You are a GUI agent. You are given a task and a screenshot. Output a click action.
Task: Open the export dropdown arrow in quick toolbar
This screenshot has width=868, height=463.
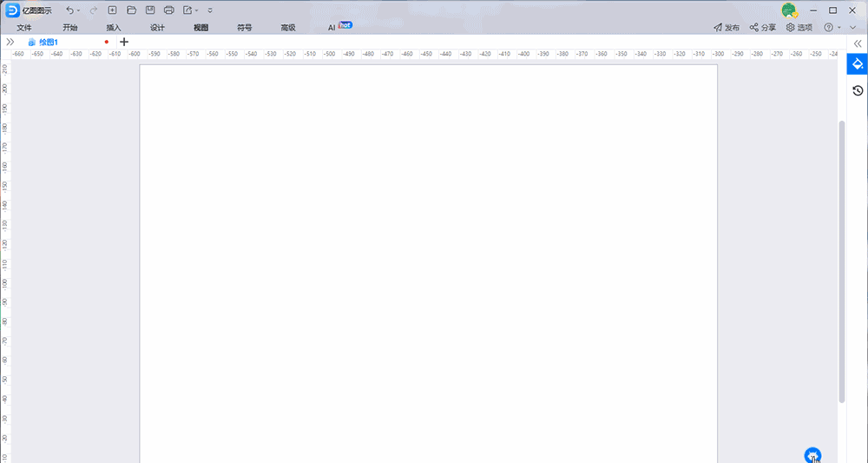click(x=197, y=10)
